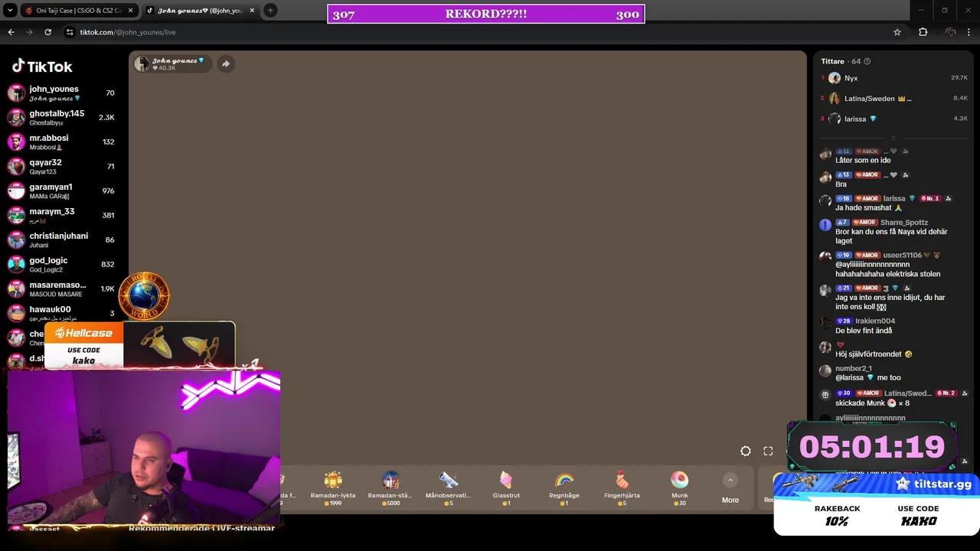Image resolution: width=980 pixels, height=551 pixels.
Task: Send the Ramadan-lykta gift
Action: click(333, 488)
